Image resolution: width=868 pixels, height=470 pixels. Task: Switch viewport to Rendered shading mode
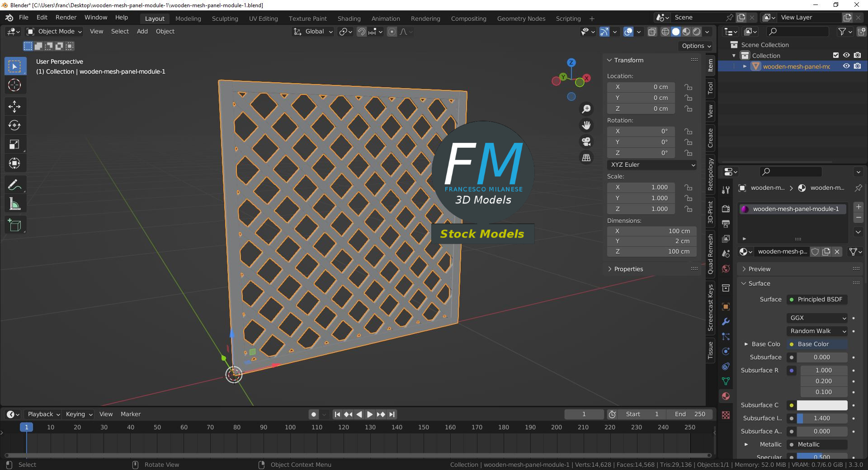point(696,32)
